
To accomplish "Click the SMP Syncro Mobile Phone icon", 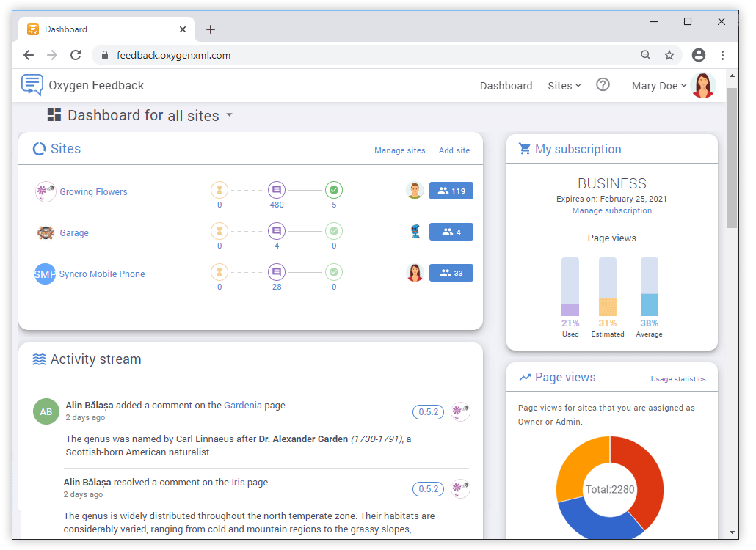I will tap(45, 274).
